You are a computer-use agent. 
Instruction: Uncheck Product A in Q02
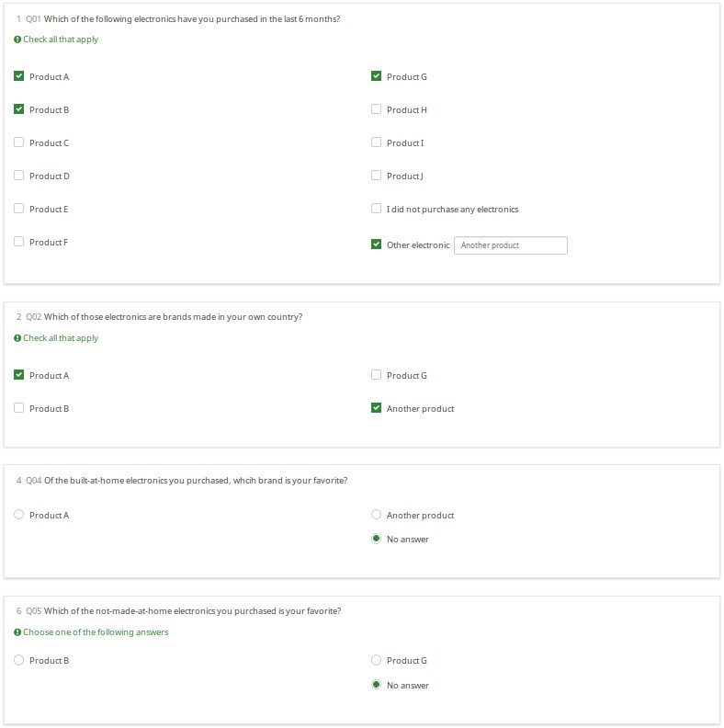(19, 375)
